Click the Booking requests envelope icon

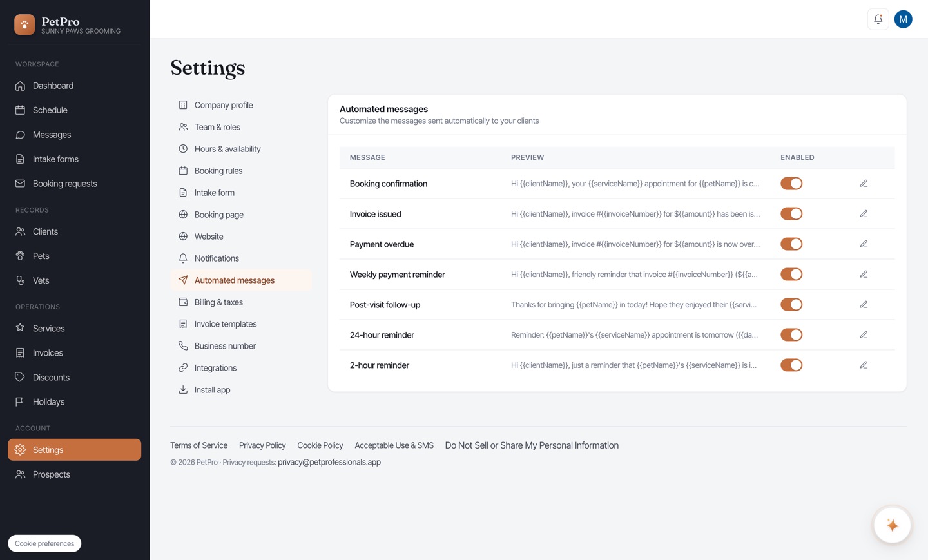[21, 184]
